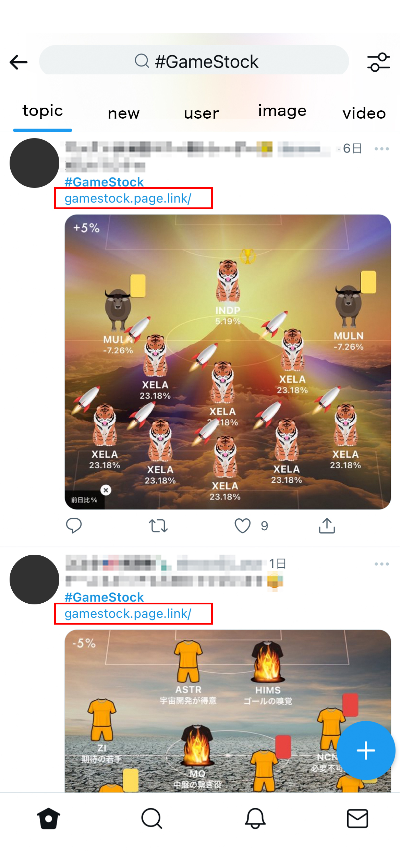Viewport: 401px width, 868px height.
Task: Compose a new post with plus button
Action: (366, 750)
